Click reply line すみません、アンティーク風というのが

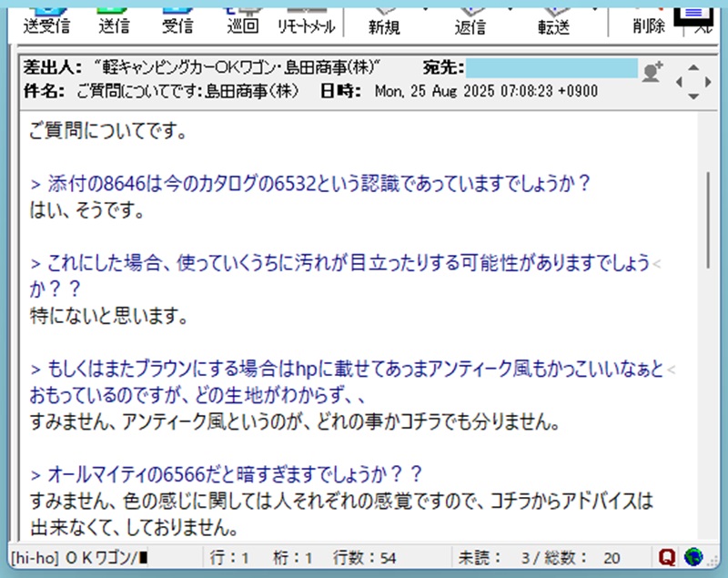click(x=294, y=422)
